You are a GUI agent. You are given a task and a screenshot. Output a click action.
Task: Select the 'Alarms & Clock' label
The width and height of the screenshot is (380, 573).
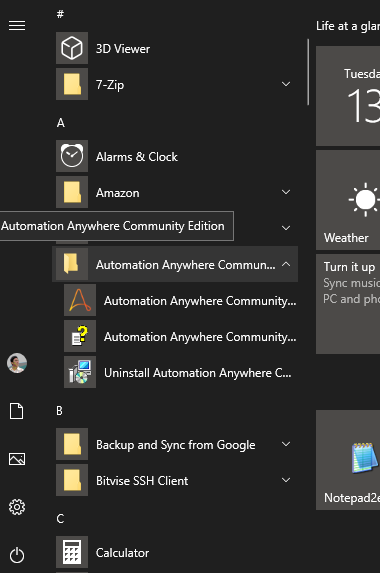point(137,157)
